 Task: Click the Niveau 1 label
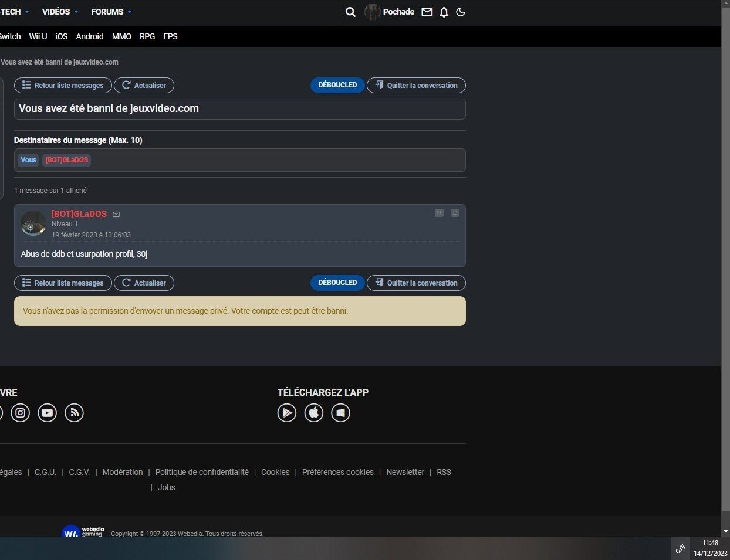tap(65, 224)
